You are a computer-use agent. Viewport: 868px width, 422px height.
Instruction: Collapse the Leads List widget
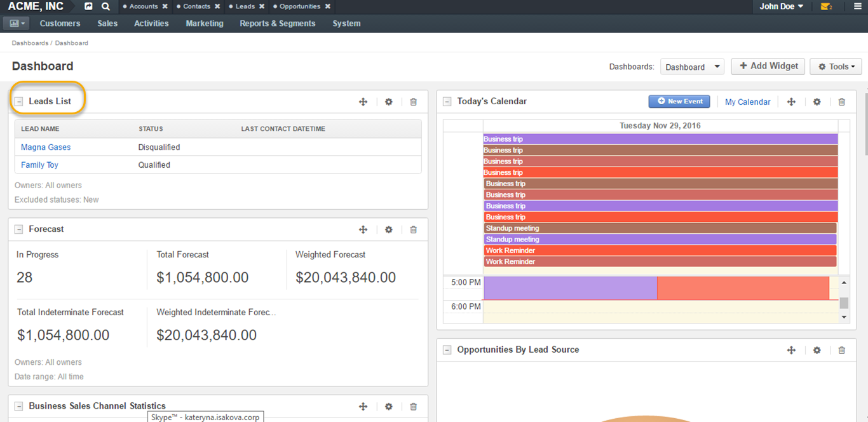coord(19,102)
